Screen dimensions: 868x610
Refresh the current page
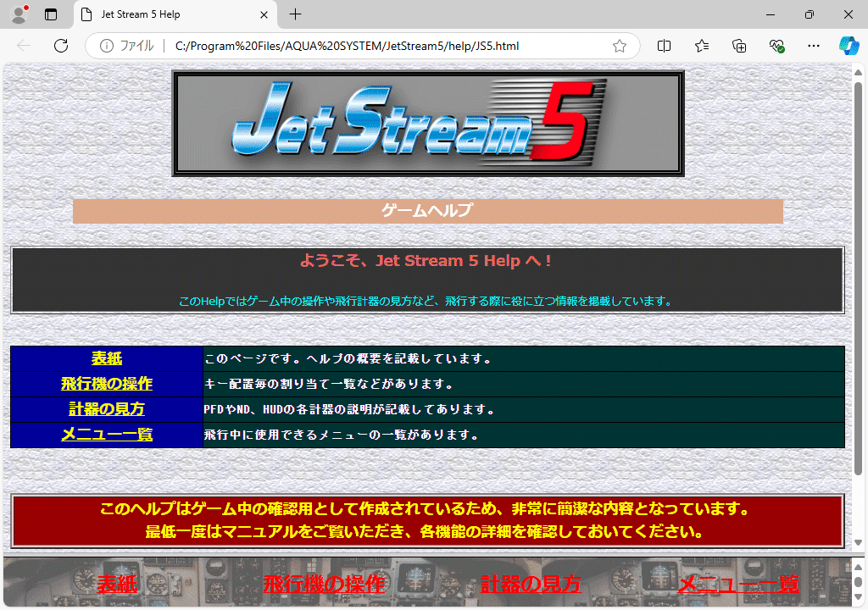[x=61, y=46]
